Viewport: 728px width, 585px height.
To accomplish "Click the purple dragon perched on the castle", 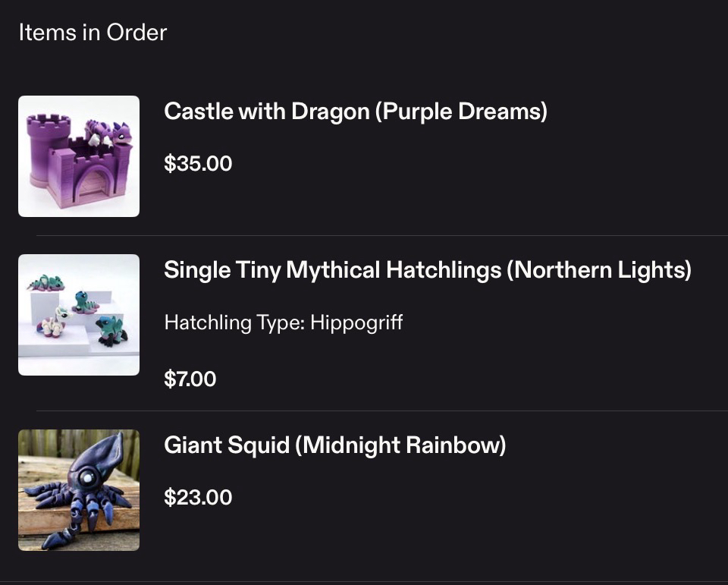I will pyautogui.click(x=109, y=132).
